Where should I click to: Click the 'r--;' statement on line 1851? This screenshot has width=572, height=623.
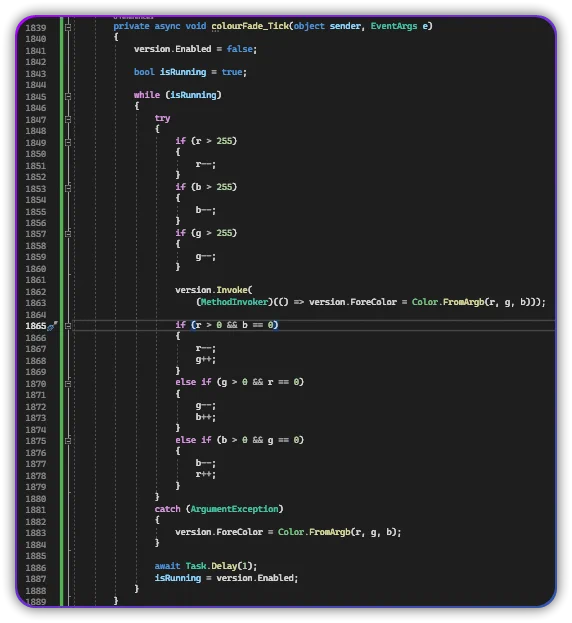click(205, 164)
